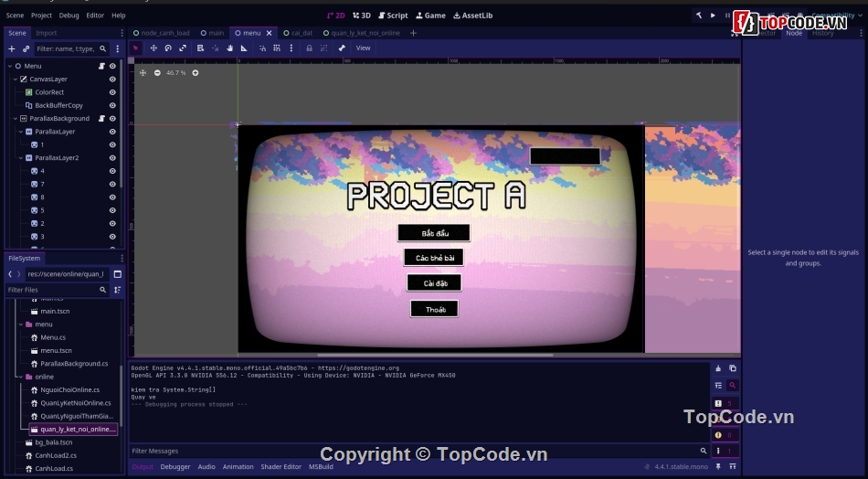Collapse the CanvasLayer tree node
The width and height of the screenshot is (868, 479).
point(16,80)
